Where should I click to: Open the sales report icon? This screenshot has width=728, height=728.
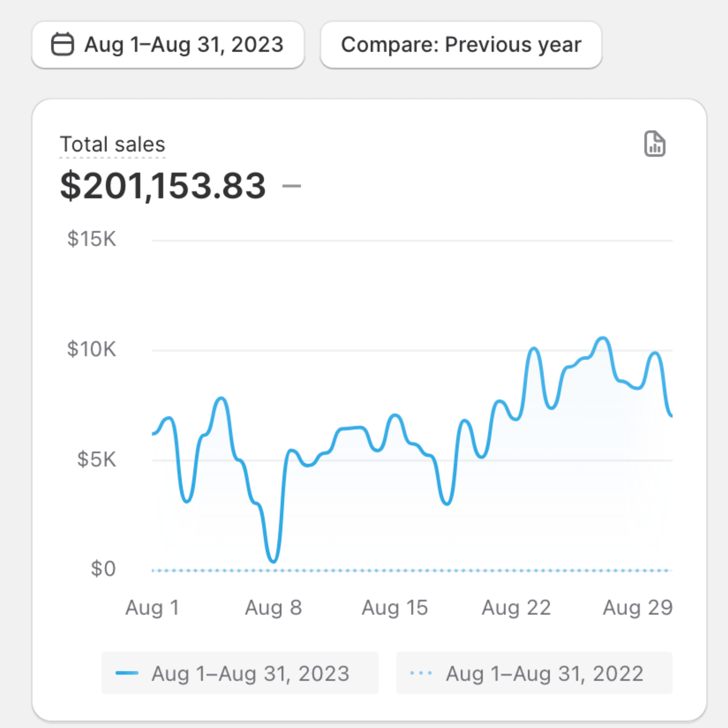pyautogui.click(x=654, y=144)
